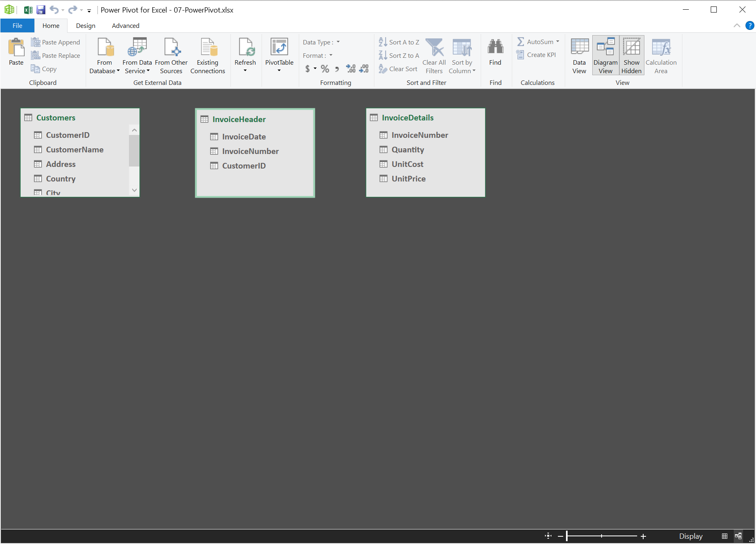
Task: Click Customers table scroll down arrow
Action: click(x=134, y=190)
